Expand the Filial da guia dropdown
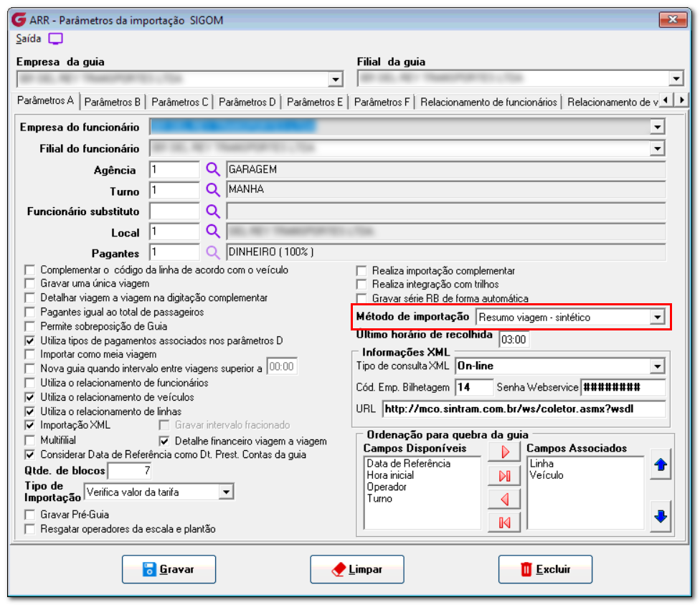700x605 pixels. [676, 79]
